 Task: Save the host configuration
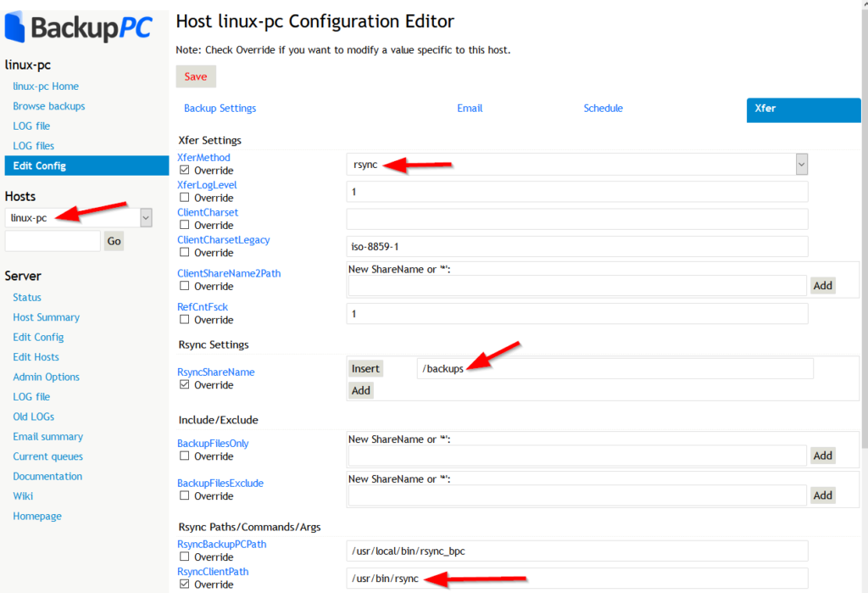[x=196, y=76]
